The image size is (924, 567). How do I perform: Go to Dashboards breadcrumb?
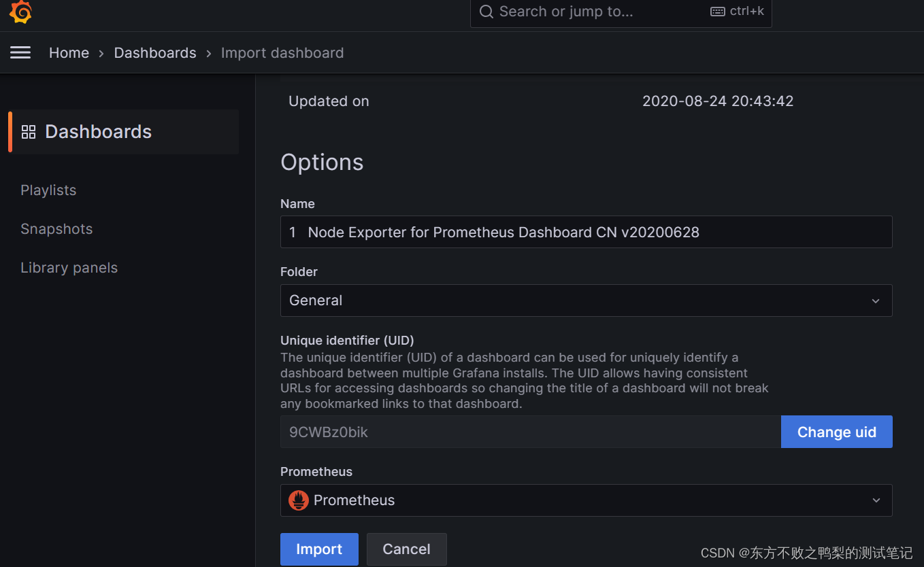(x=155, y=52)
